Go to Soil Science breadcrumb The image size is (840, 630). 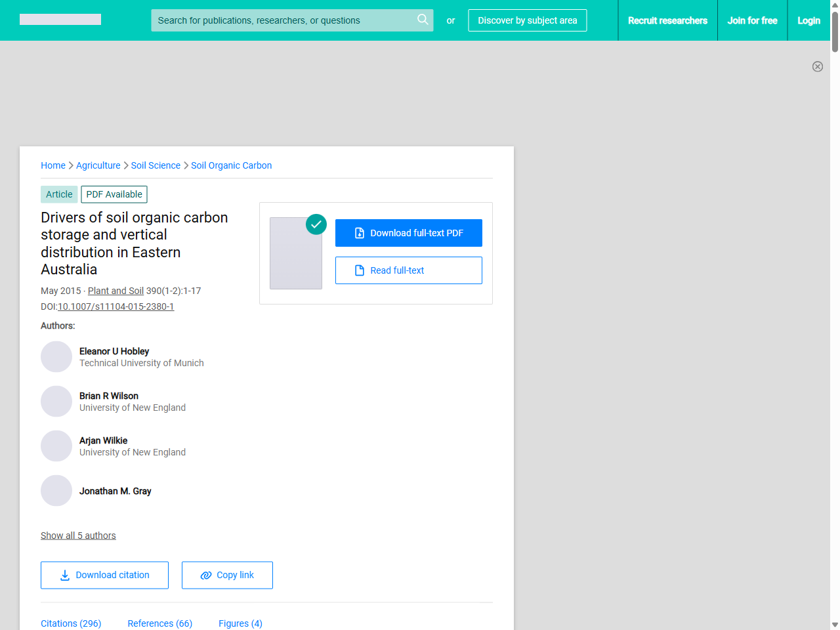click(156, 165)
